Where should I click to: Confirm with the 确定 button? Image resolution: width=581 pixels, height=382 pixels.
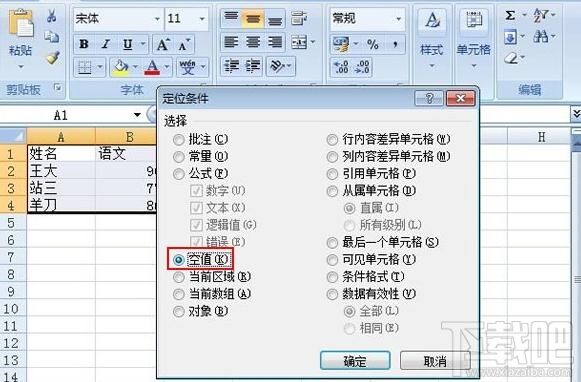[355, 361]
